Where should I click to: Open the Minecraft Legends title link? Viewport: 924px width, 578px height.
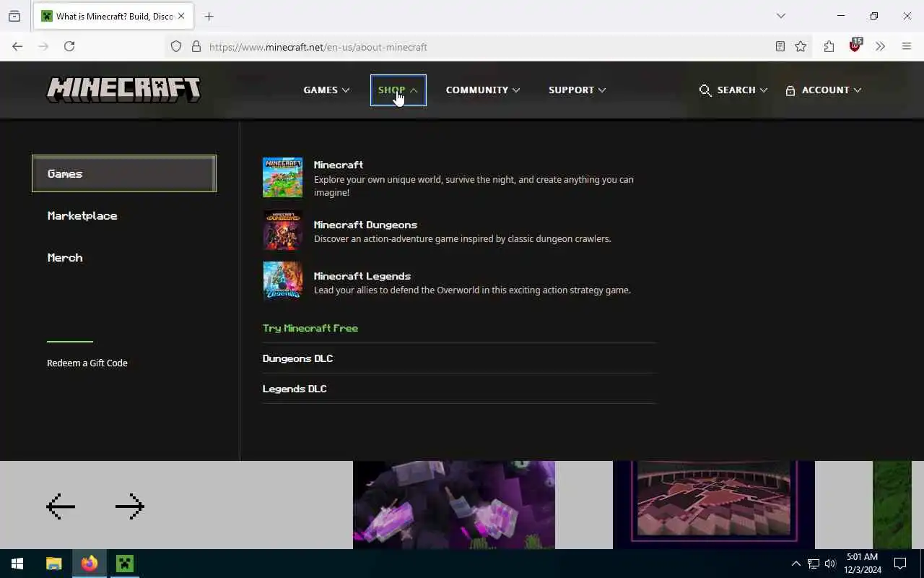(x=362, y=276)
